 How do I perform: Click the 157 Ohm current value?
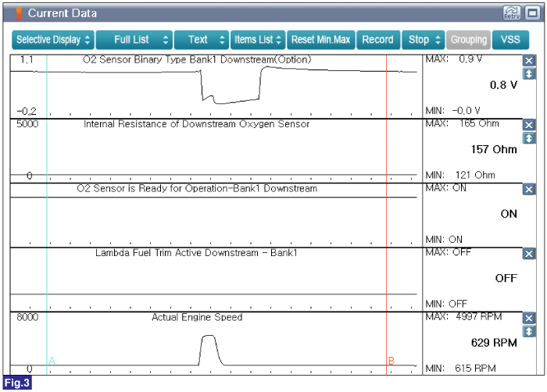point(494,150)
